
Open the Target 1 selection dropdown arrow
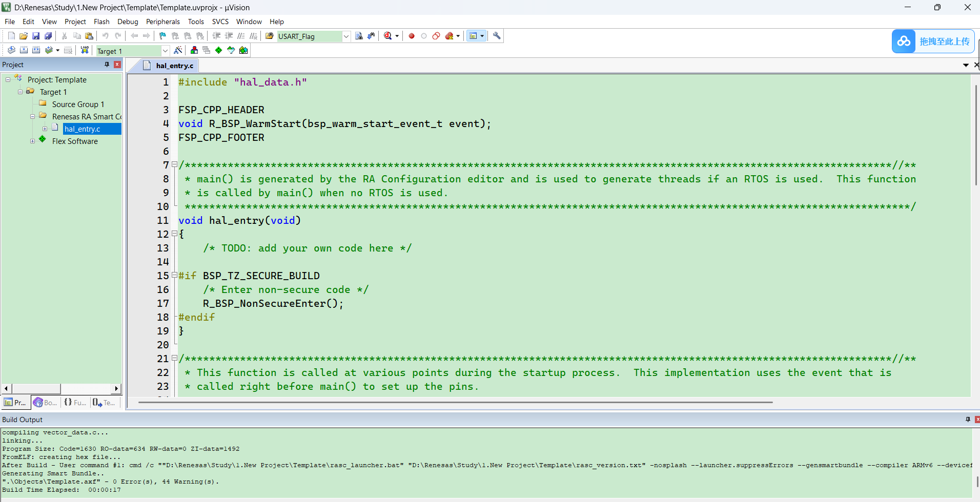(x=165, y=51)
